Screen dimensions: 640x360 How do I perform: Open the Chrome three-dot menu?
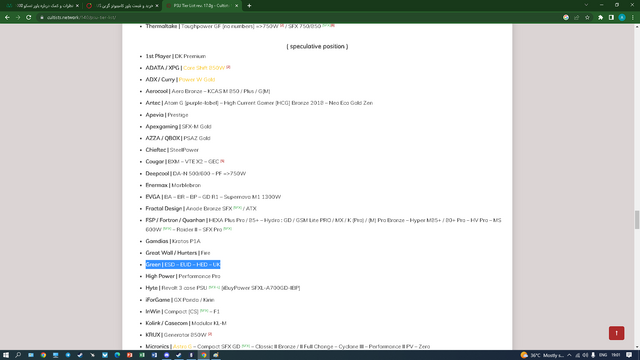(633, 17)
